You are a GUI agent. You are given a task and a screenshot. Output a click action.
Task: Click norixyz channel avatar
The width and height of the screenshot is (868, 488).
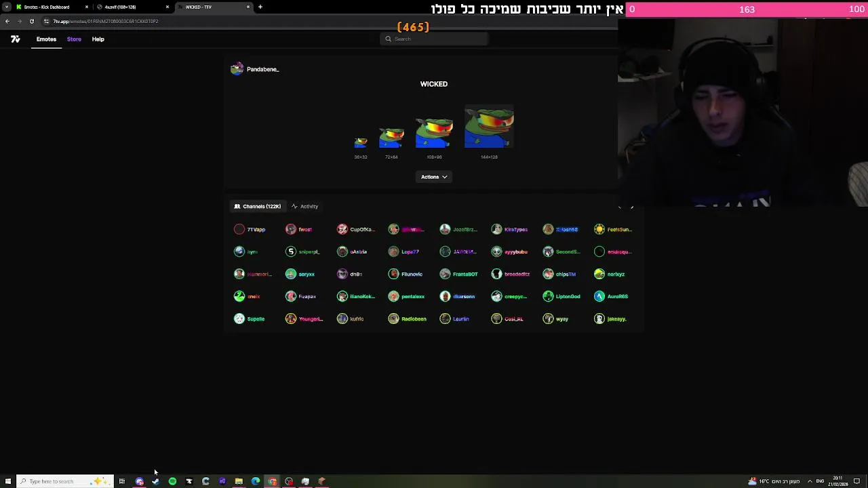click(x=599, y=274)
